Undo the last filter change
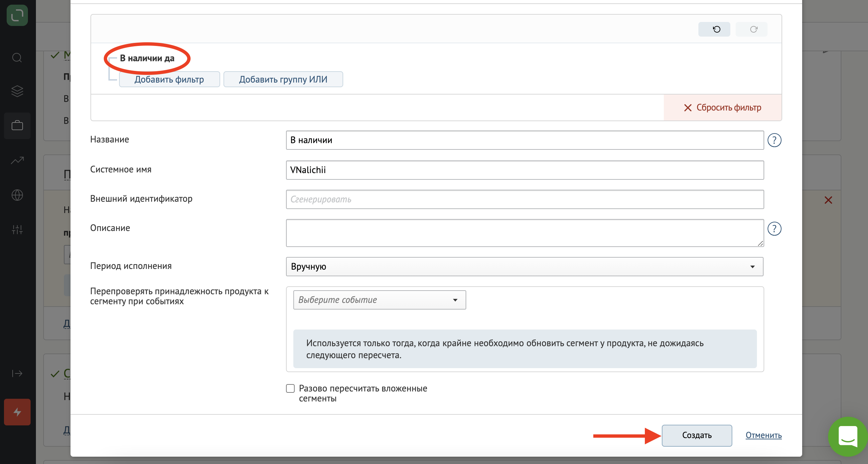 (x=714, y=29)
